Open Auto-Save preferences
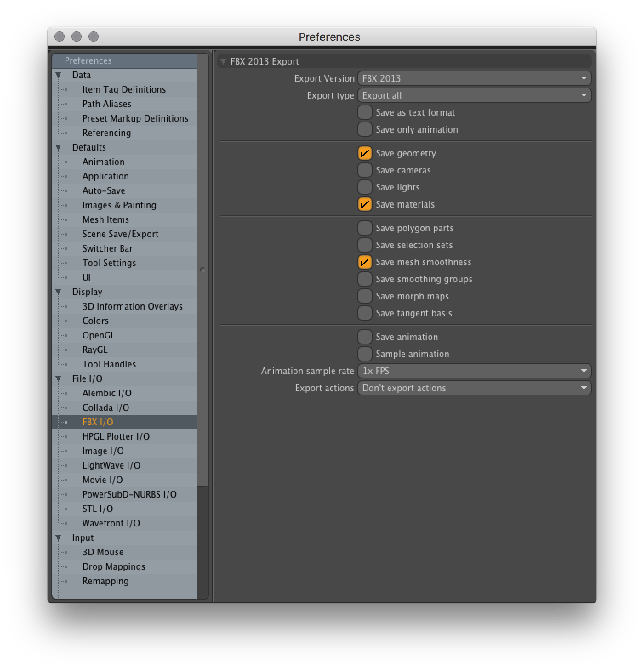 point(124,191)
